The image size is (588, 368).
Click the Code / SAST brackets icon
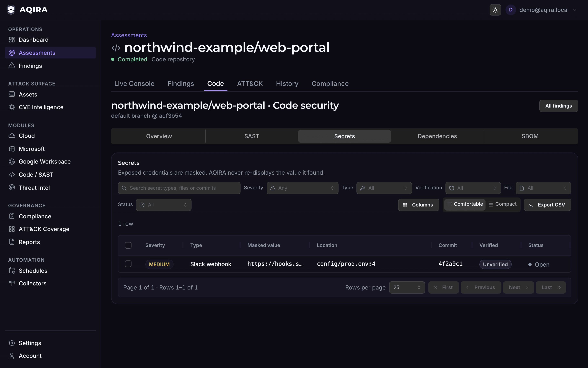click(12, 175)
